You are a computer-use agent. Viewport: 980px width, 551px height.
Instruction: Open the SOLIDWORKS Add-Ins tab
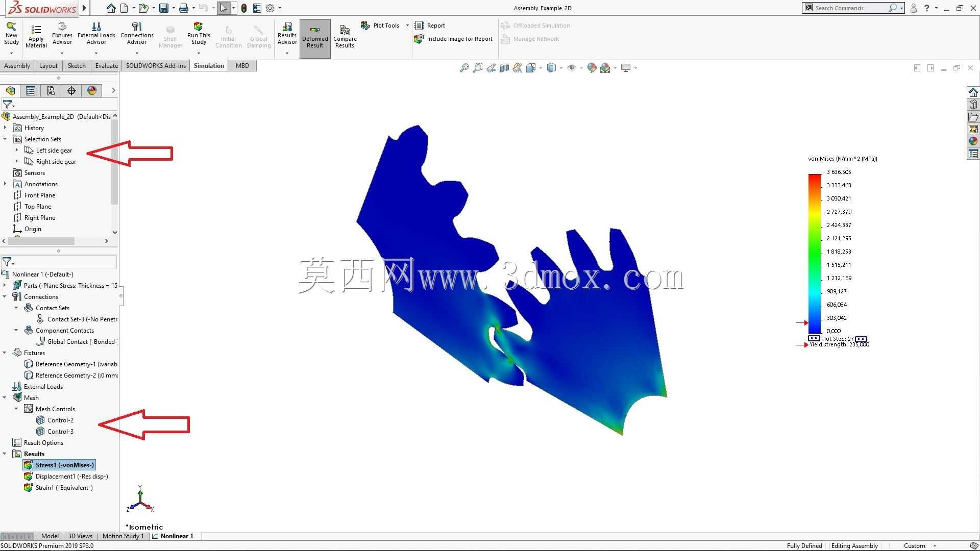156,66
